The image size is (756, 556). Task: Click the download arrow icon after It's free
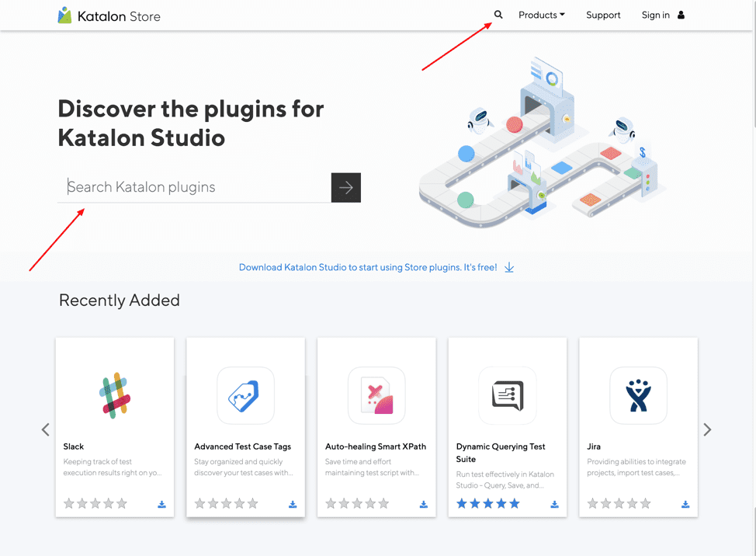tap(509, 267)
